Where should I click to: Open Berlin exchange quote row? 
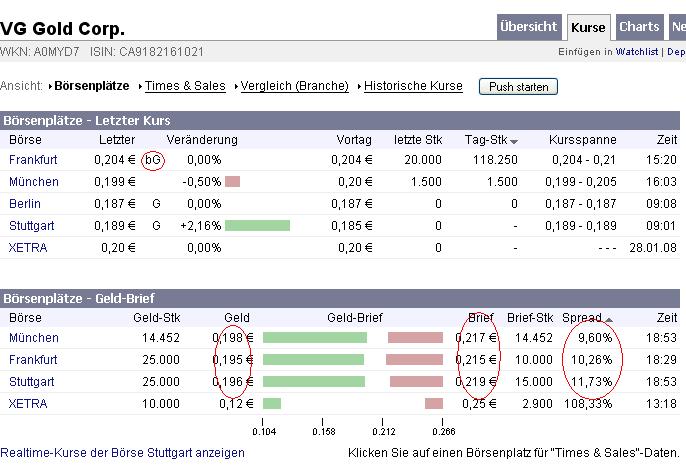coord(25,204)
